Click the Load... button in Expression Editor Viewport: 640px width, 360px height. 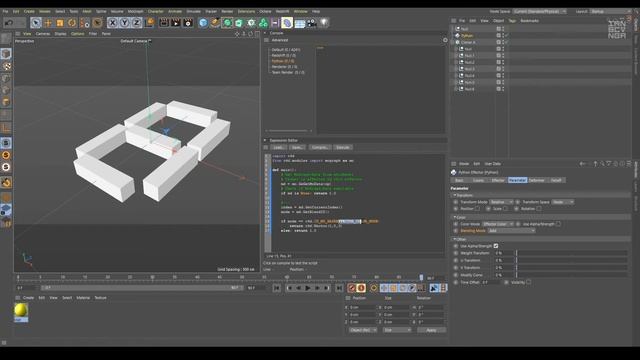pyautogui.click(x=278, y=147)
